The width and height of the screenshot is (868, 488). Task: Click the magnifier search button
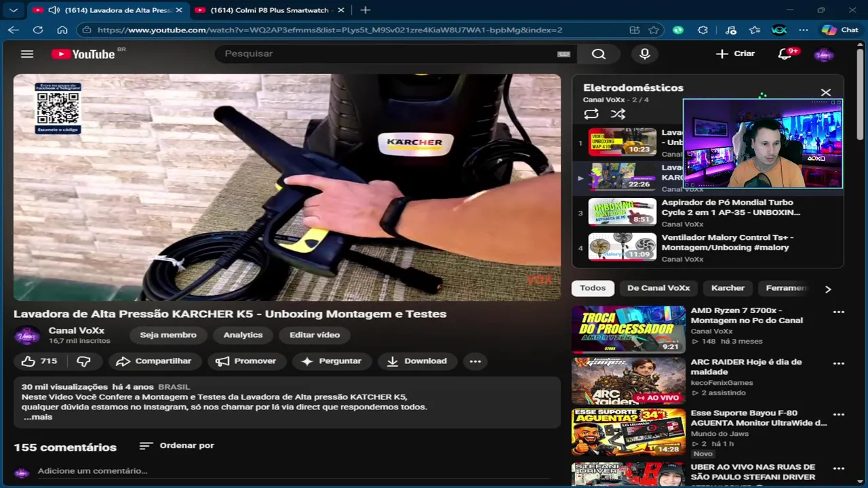click(599, 54)
